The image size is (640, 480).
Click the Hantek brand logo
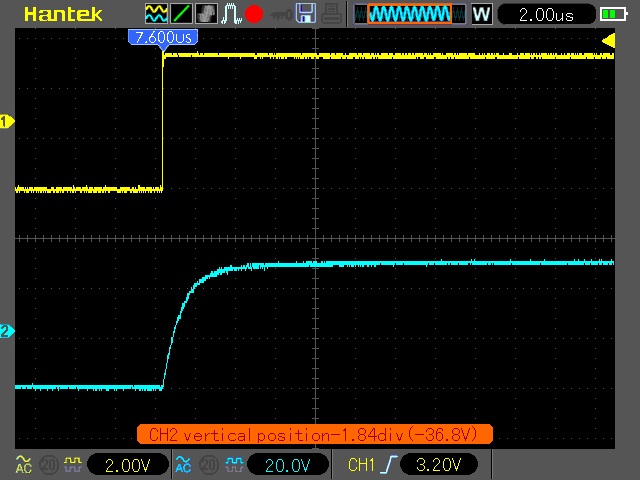point(63,15)
